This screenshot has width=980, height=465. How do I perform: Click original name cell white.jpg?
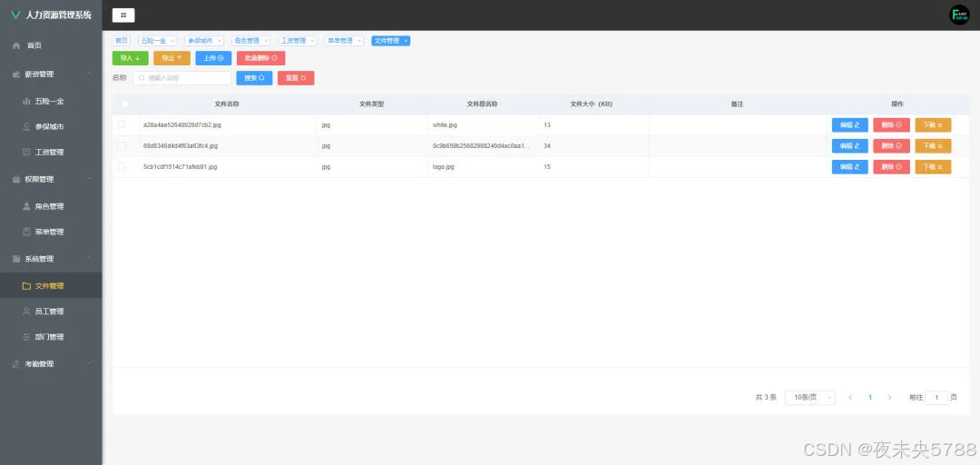[x=445, y=125]
